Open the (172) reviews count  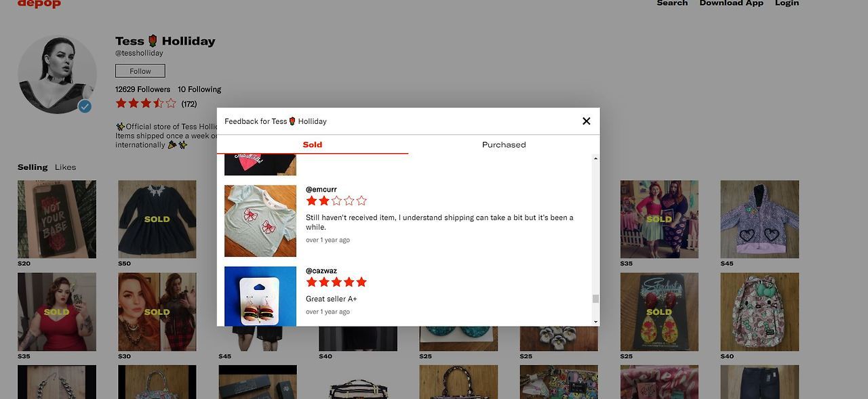click(189, 104)
